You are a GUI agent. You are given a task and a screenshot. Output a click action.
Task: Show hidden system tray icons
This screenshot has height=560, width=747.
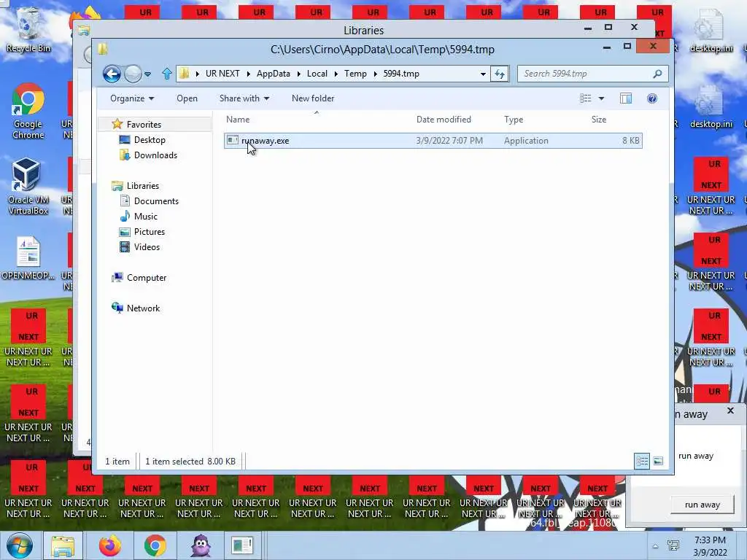tap(656, 546)
